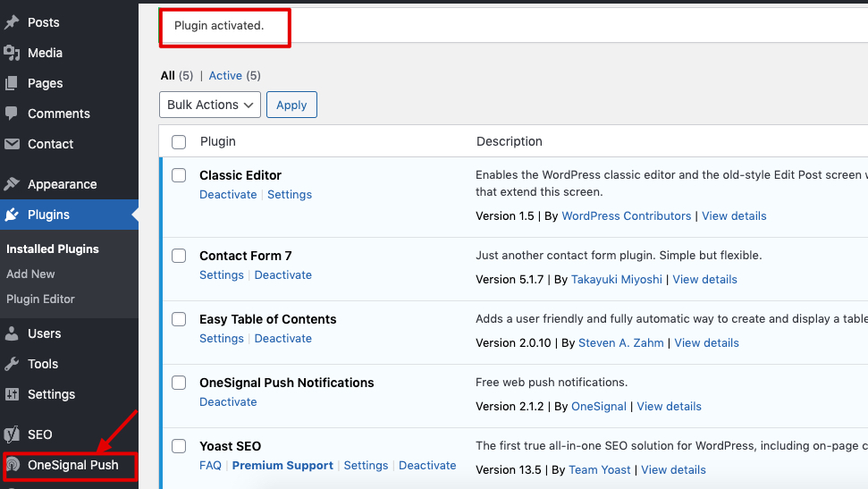Screen dimensions: 868x489
Task: Click the Media icon in sidebar
Action: pyautogui.click(x=12, y=53)
